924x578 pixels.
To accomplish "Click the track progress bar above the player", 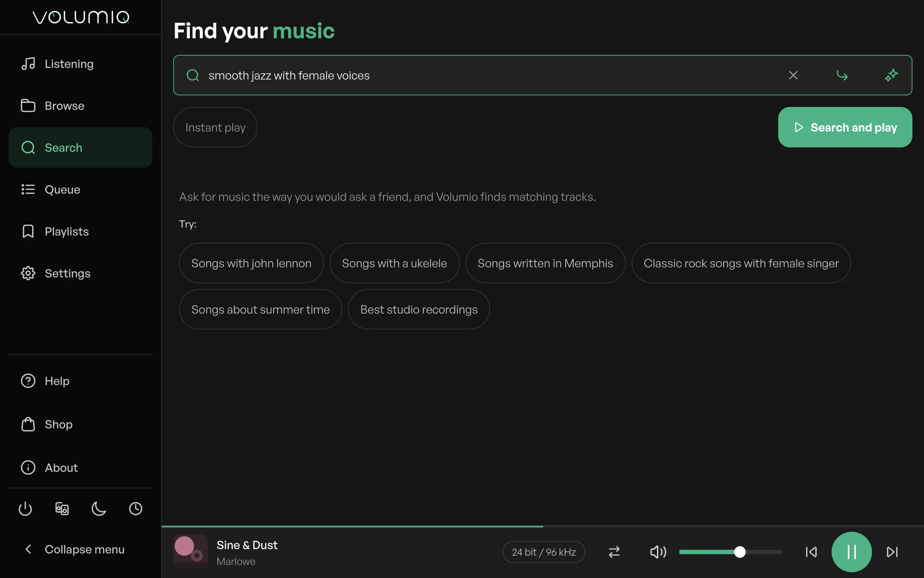I will [542, 527].
